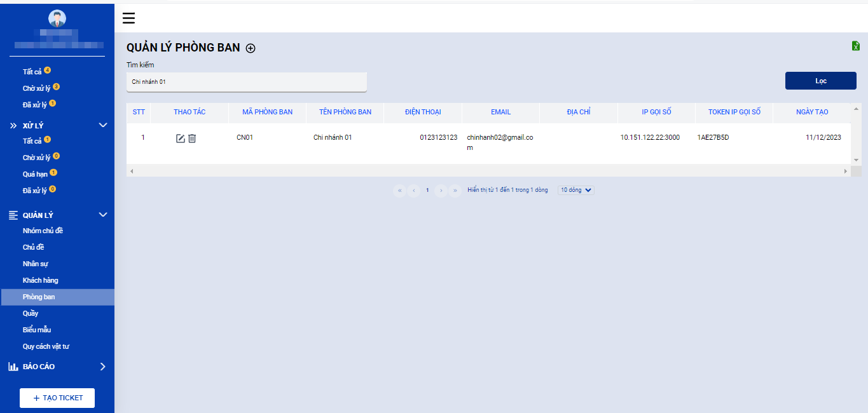868x413 pixels.
Task: Export the table with Excel icon
Action: [856, 46]
